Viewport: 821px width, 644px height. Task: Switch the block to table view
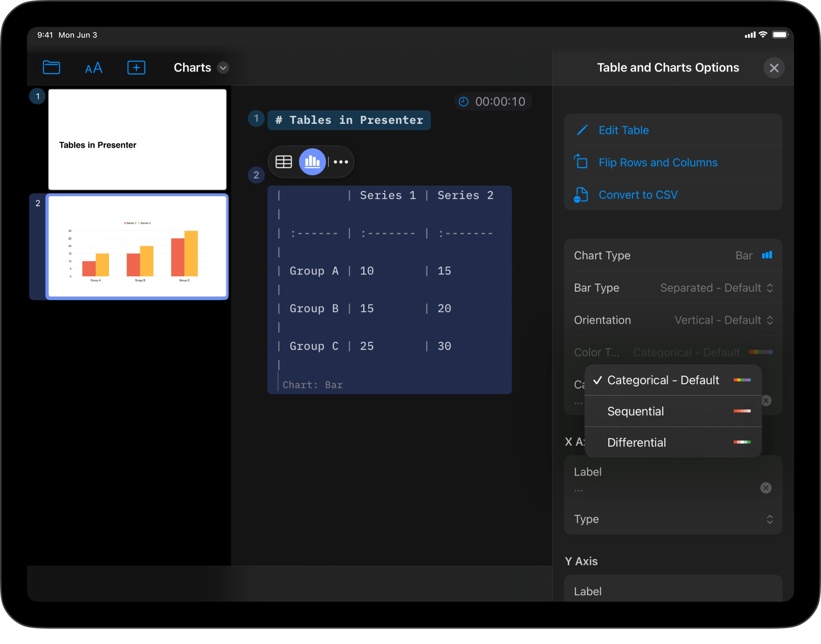[x=283, y=162]
